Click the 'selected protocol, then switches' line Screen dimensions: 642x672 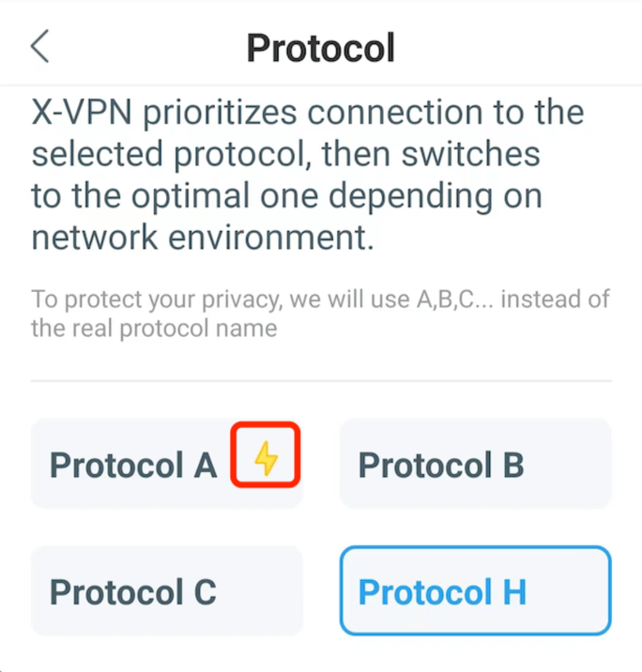[286, 154]
